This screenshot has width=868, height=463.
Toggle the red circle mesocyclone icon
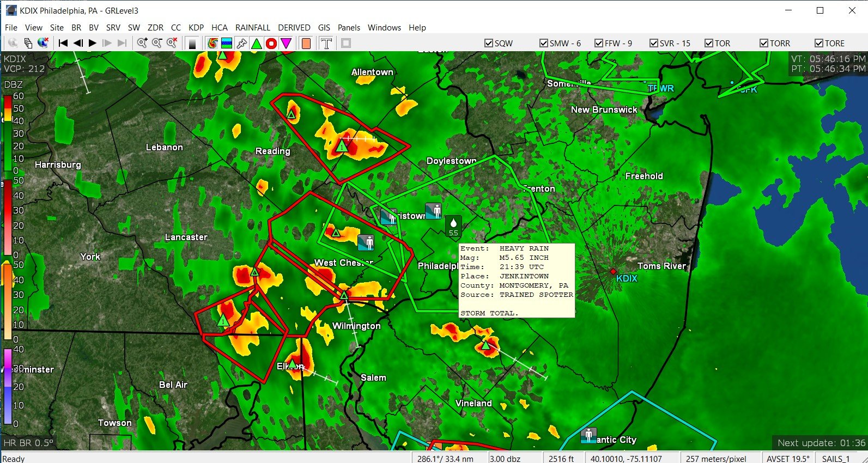point(271,43)
